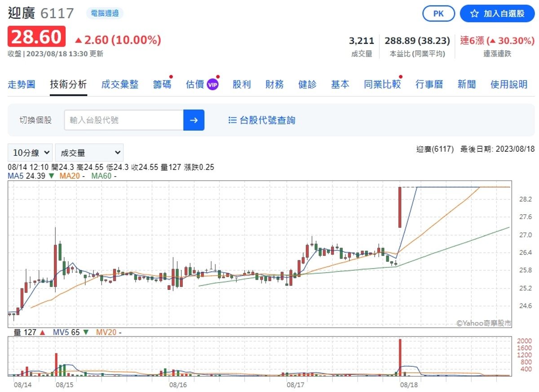
Task: Open the 台股代號查詢 link
Action: [268, 120]
